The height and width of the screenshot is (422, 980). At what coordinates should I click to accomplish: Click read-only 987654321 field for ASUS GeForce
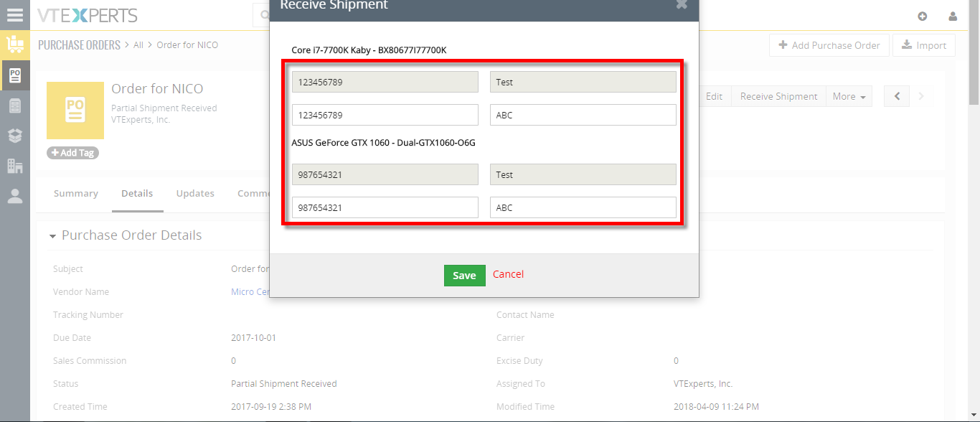click(385, 174)
